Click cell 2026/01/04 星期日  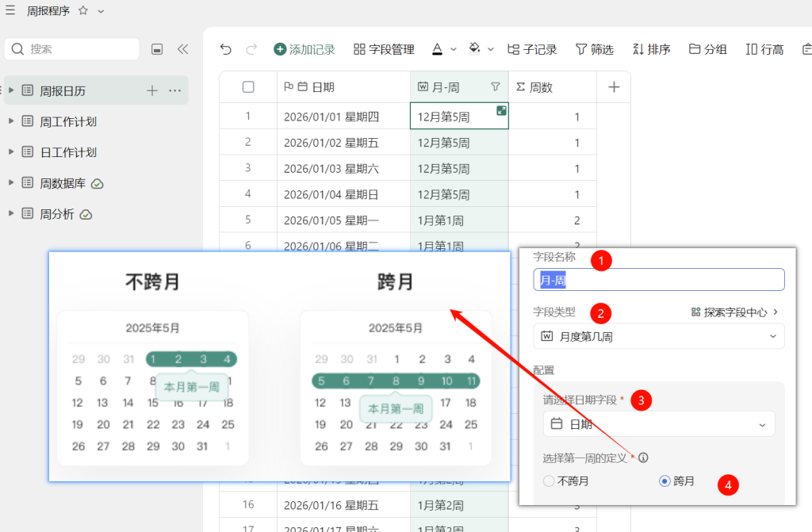344,194
